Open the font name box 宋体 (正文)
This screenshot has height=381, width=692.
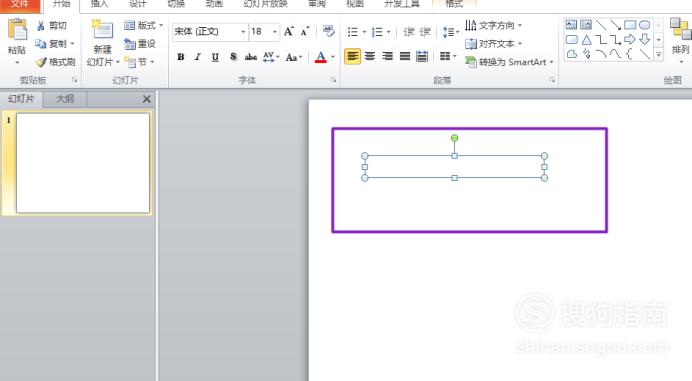click(210, 31)
